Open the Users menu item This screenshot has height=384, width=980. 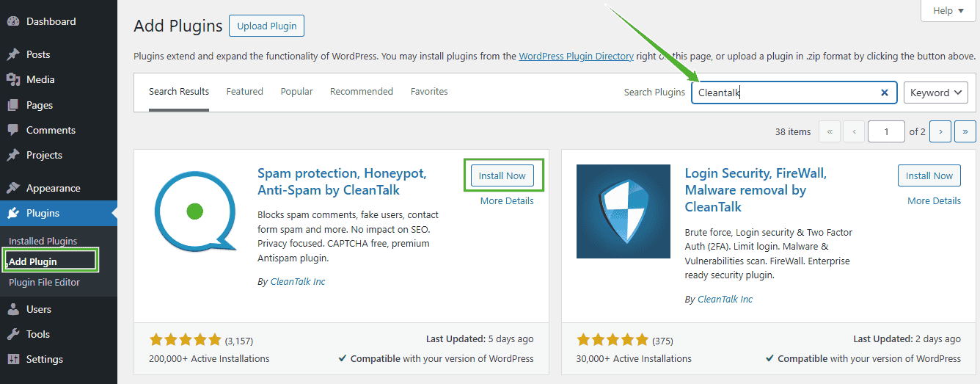pos(59,309)
